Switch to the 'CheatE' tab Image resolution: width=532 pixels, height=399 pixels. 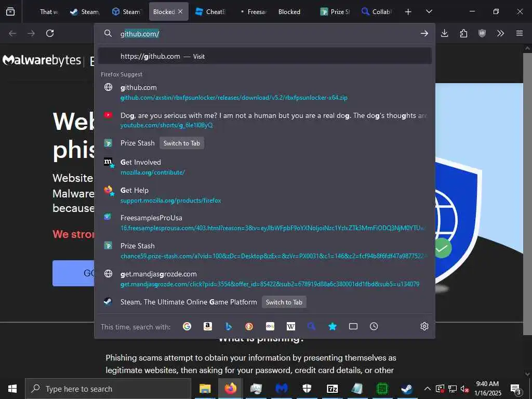pos(211,11)
